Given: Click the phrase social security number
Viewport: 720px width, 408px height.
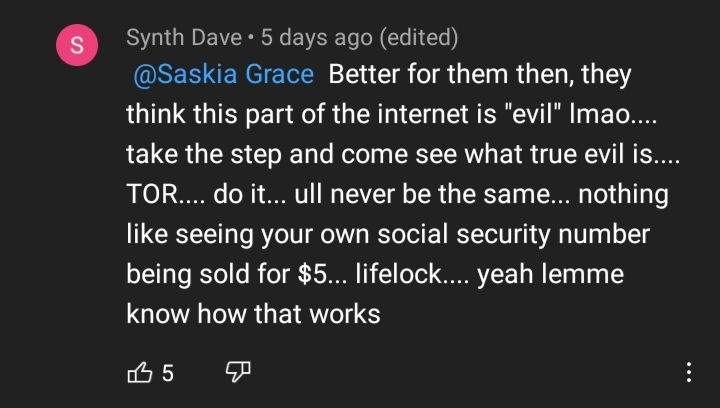Looking at the screenshot, I should click(x=513, y=235).
